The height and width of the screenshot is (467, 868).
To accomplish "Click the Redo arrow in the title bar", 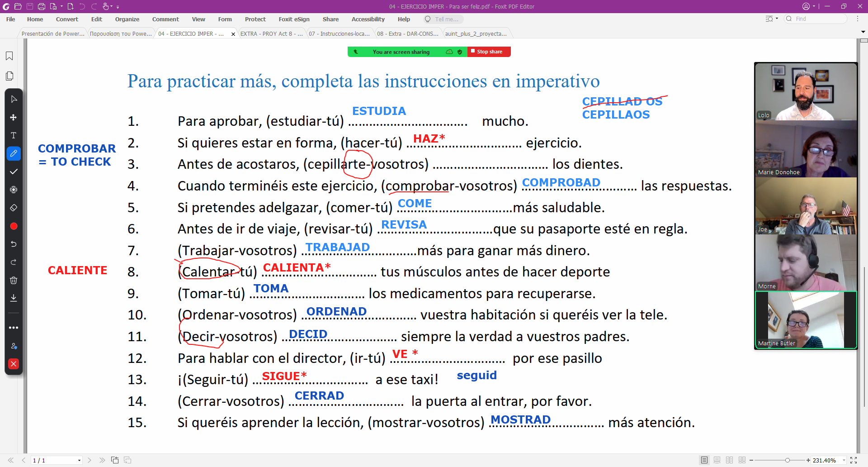I will click(x=94, y=6).
